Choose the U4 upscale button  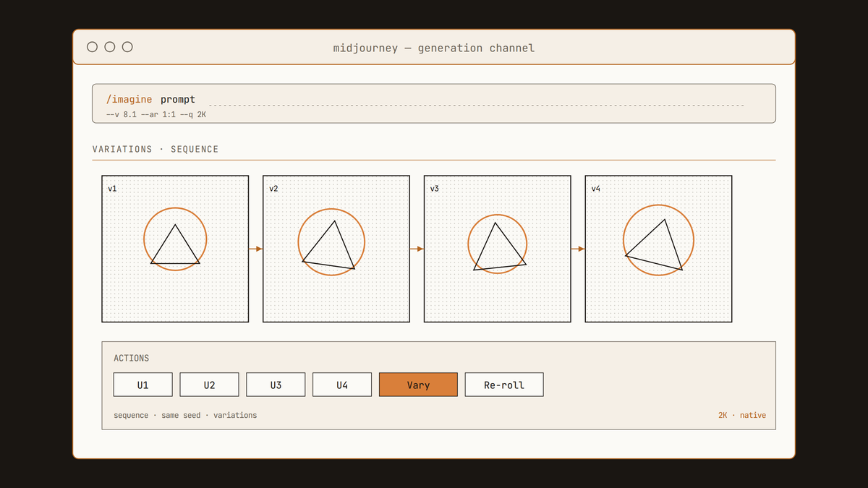point(342,385)
